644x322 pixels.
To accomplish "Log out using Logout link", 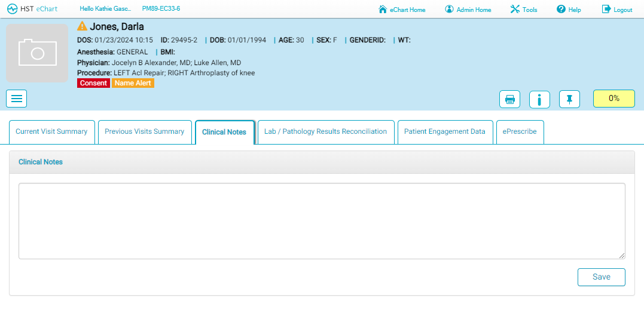I will point(617,10).
